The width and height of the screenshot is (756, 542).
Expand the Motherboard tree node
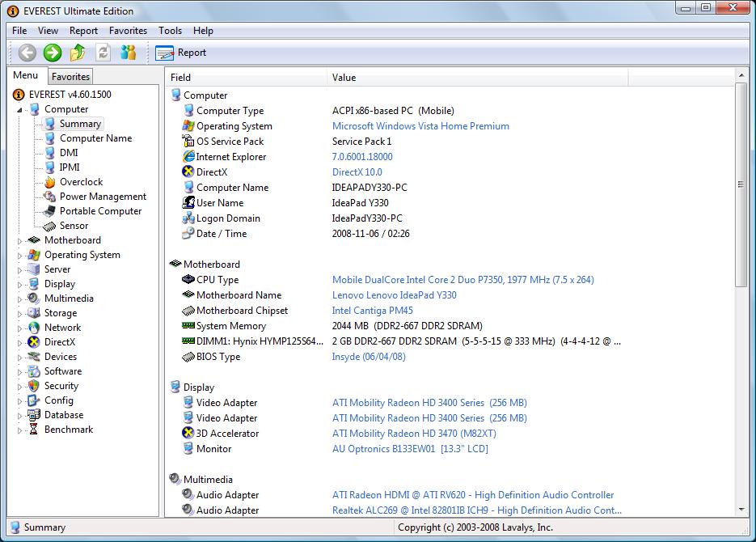[19, 240]
